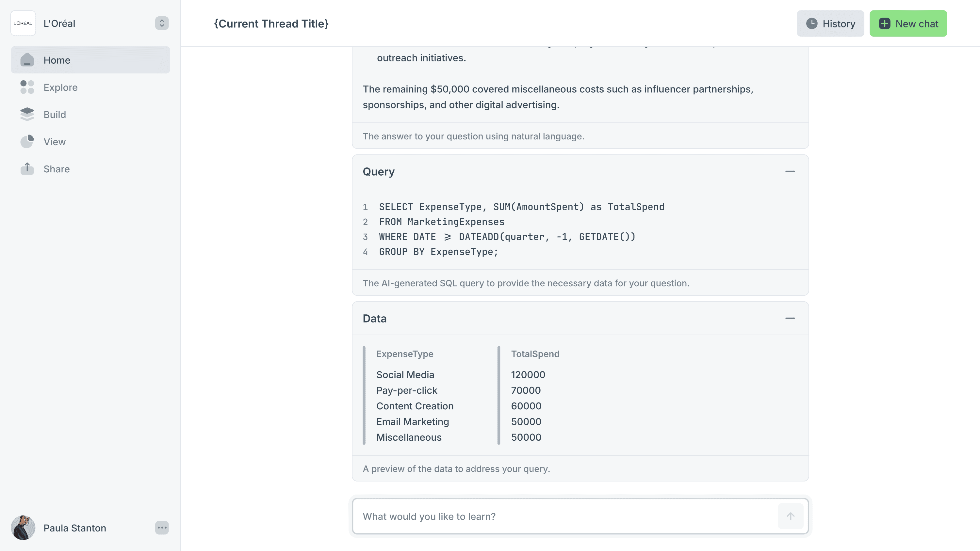This screenshot has width=980, height=551.
Task: Click the Build layers icon
Action: click(27, 115)
